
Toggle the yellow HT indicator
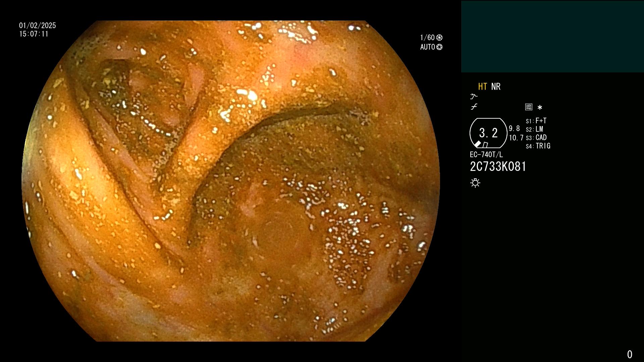[x=483, y=87]
